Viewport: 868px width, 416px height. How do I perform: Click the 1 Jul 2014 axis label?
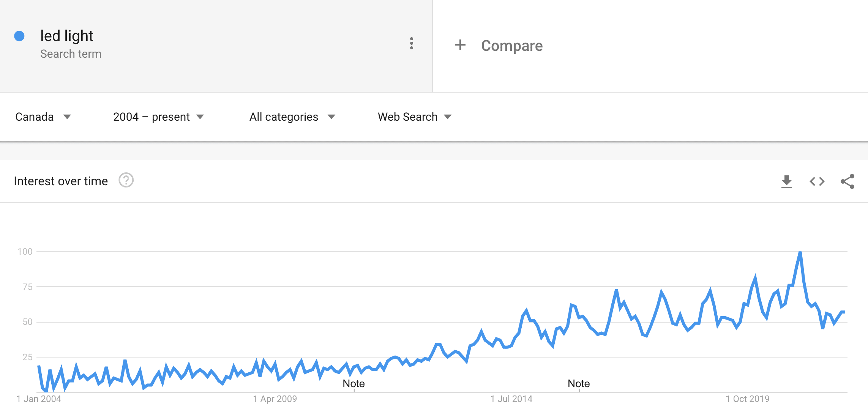pos(511,399)
